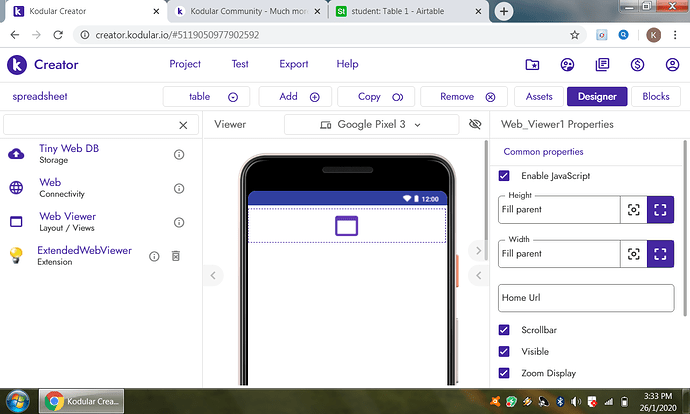Toggle Enable JavaScript checkbox
The height and width of the screenshot is (414, 690).
[504, 176]
